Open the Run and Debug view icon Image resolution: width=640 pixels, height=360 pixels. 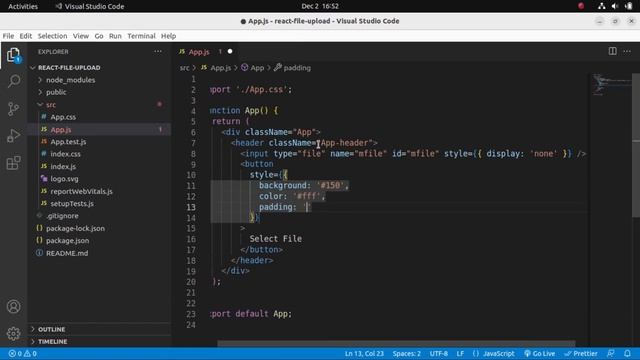pos(13,136)
